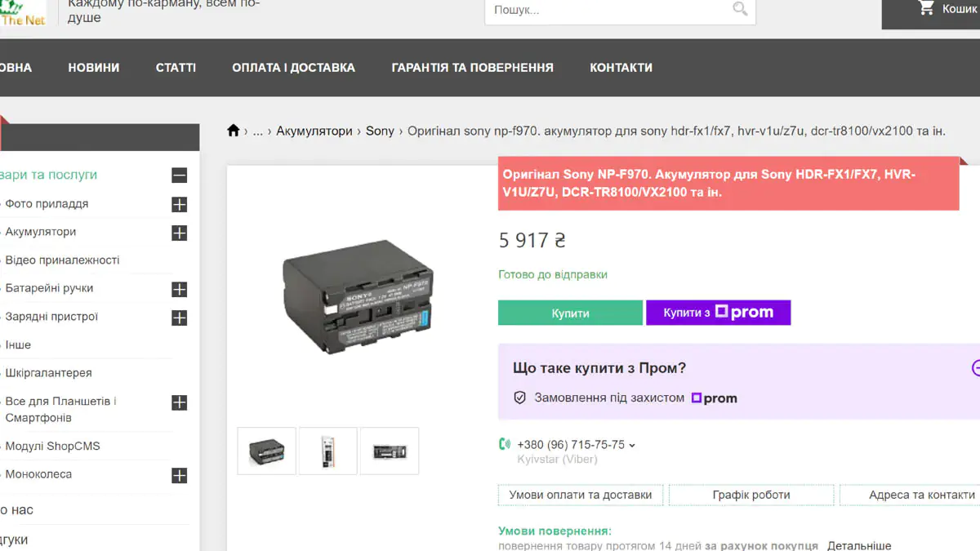This screenshot has height=551, width=980.
Task: Click the price 5 917 ₴
Action: (532, 240)
